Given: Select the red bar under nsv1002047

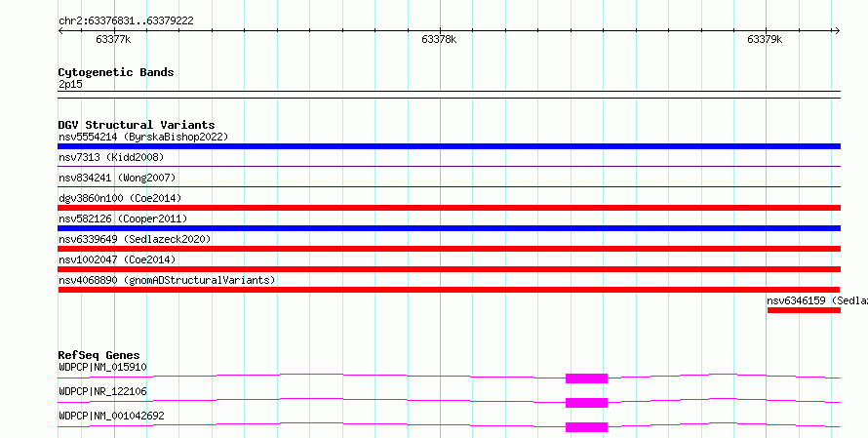Looking at the screenshot, I should coord(449,269).
